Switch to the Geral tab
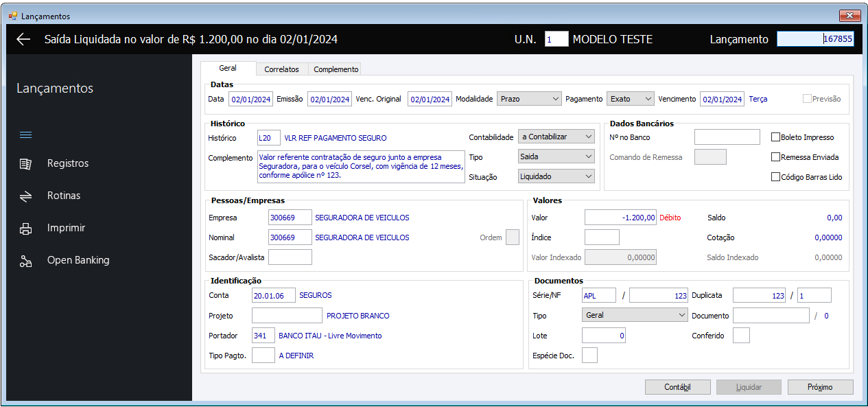868x407 pixels. click(228, 69)
